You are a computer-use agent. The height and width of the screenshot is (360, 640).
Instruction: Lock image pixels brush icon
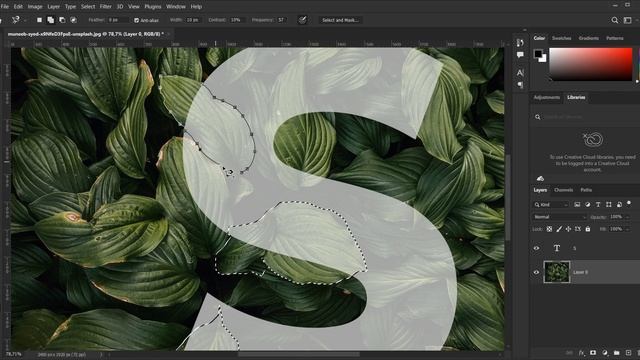pyautogui.click(x=559, y=229)
